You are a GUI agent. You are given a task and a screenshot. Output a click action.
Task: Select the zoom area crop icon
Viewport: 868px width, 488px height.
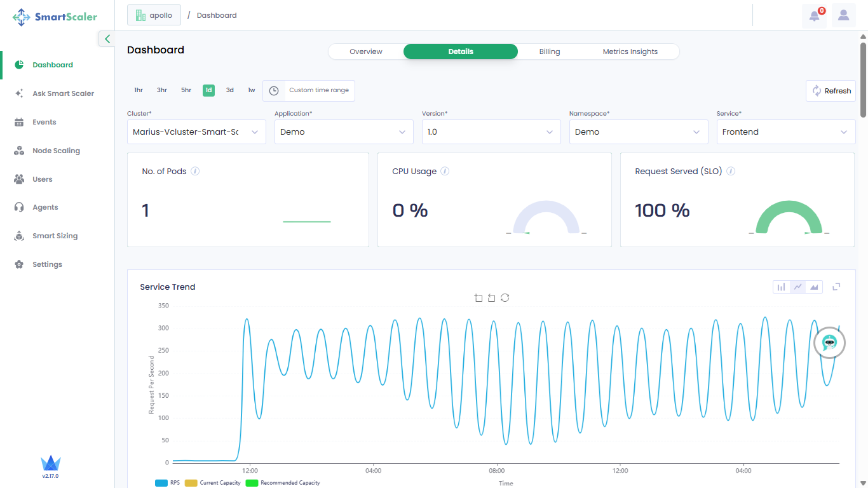click(x=478, y=298)
